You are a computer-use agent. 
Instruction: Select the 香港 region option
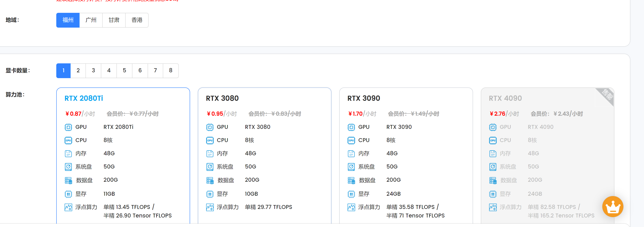(137, 20)
